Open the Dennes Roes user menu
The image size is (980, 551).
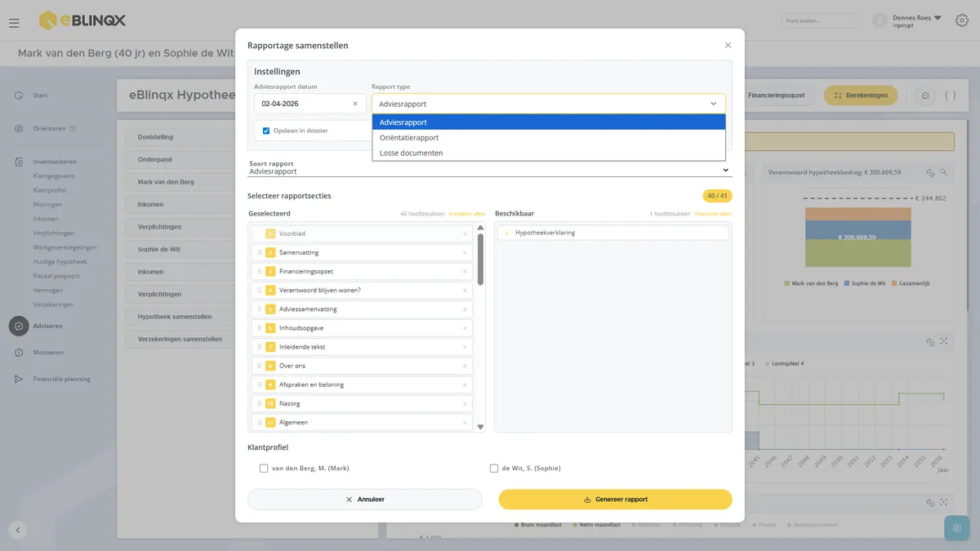coord(917,20)
